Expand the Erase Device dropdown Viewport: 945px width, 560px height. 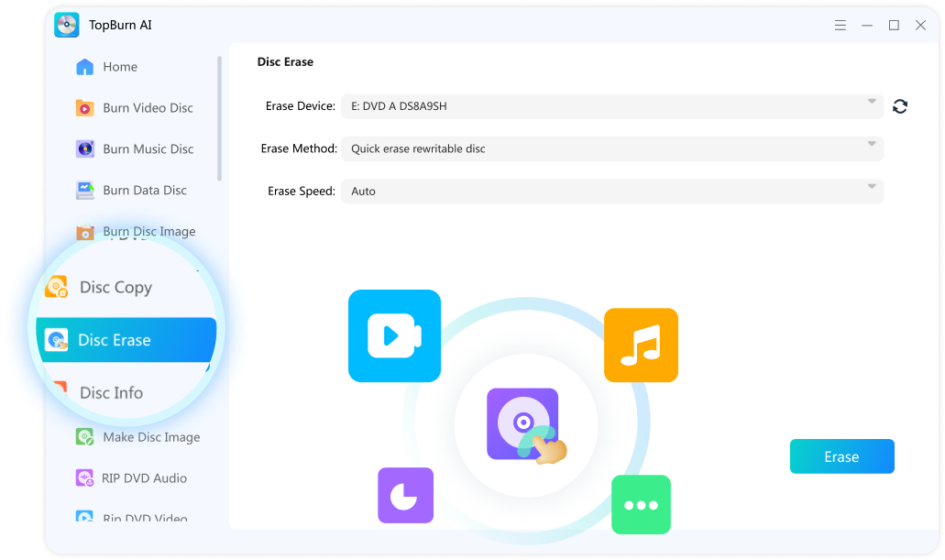611,106
